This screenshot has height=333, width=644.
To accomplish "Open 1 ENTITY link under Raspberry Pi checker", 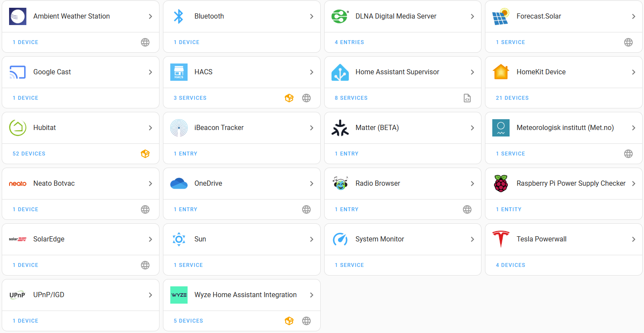I will [x=509, y=209].
